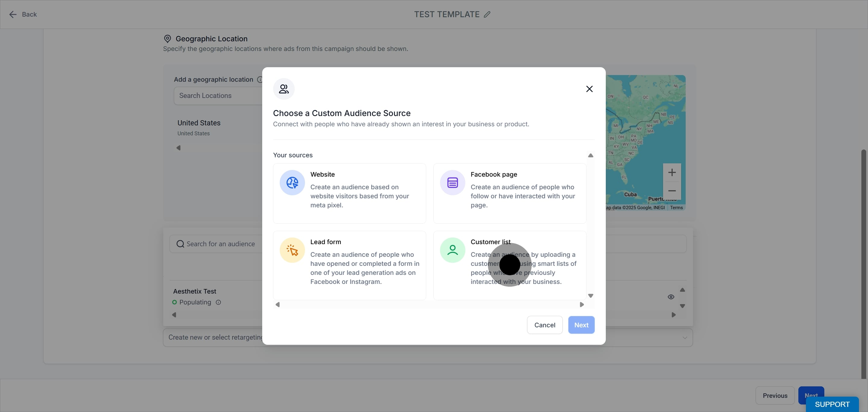
Task: Click the Your sources heading
Action: [x=293, y=155]
